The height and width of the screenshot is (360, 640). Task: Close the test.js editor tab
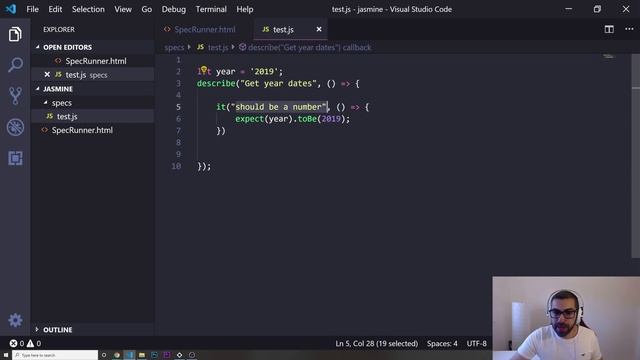(x=319, y=29)
